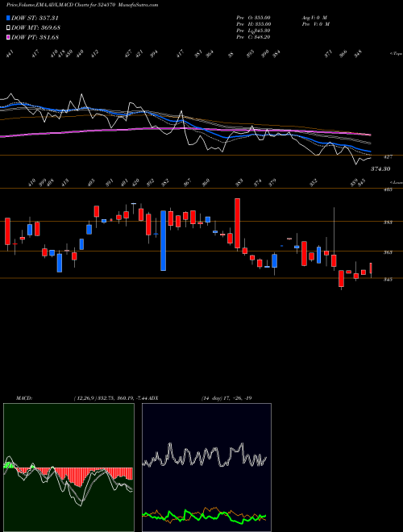Click the chart title mentioning MunafaSutra.com
The height and width of the screenshot is (532, 403).
pos(82,5)
